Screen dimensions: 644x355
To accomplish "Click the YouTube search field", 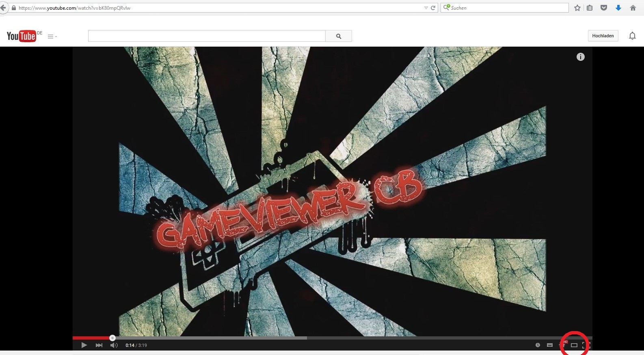I will click(x=207, y=36).
